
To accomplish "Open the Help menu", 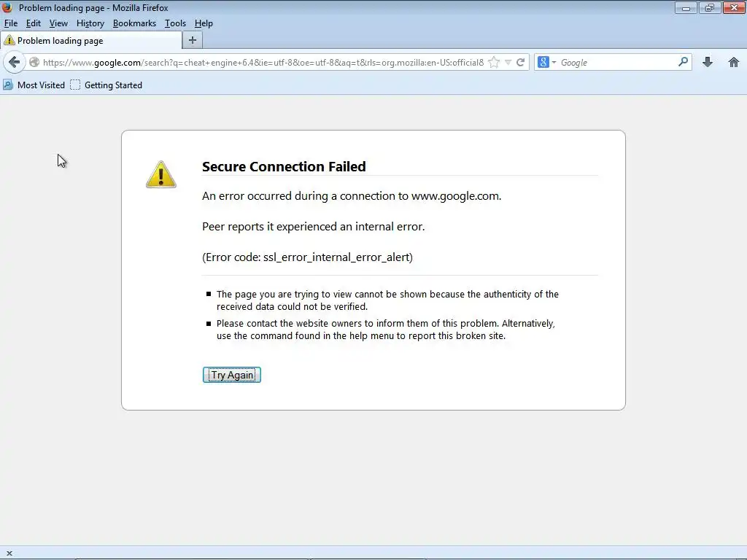I will pyautogui.click(x=204, y=23).
